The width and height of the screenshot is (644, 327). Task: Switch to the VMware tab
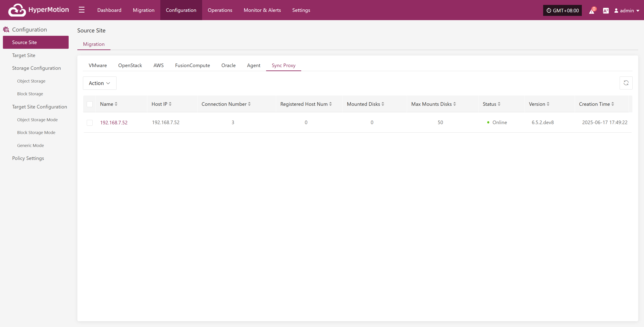point(98,65)
